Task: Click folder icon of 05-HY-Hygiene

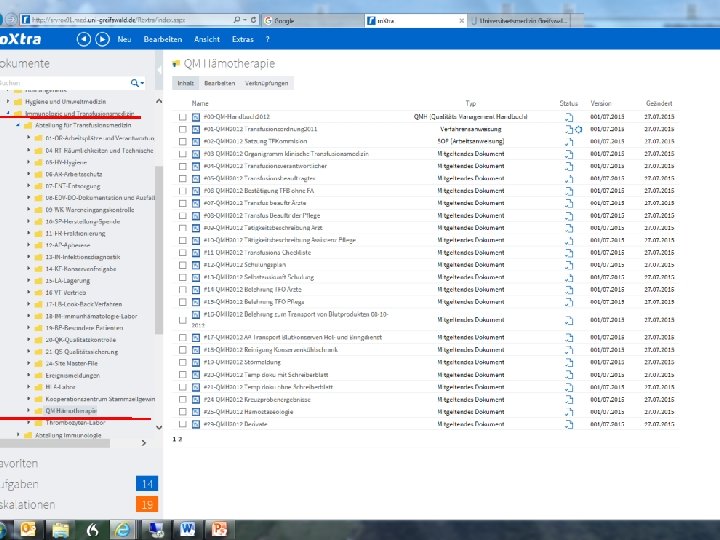Action: point(39,163)
